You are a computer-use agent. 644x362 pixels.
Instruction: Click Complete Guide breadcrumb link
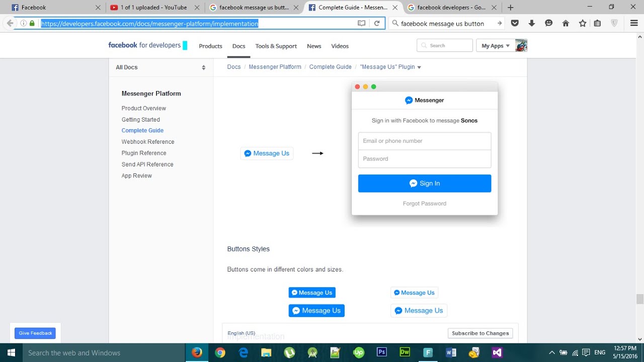[331, 67]
